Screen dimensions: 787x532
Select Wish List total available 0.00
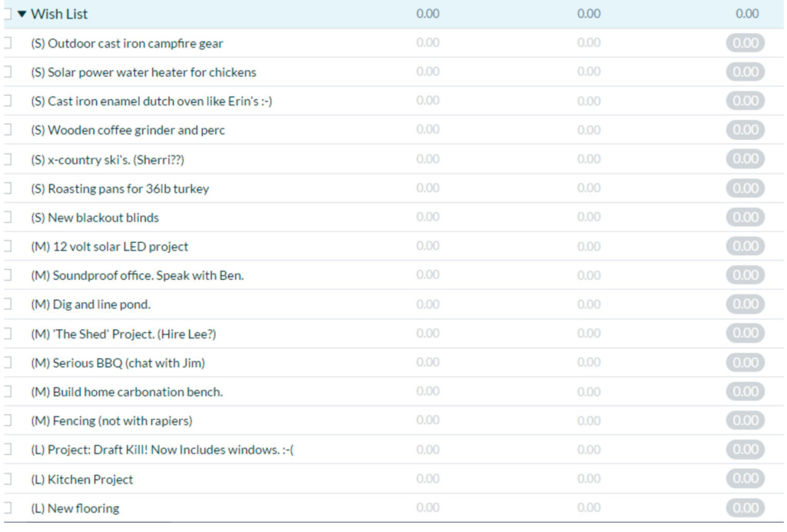(x=747, y=14)
